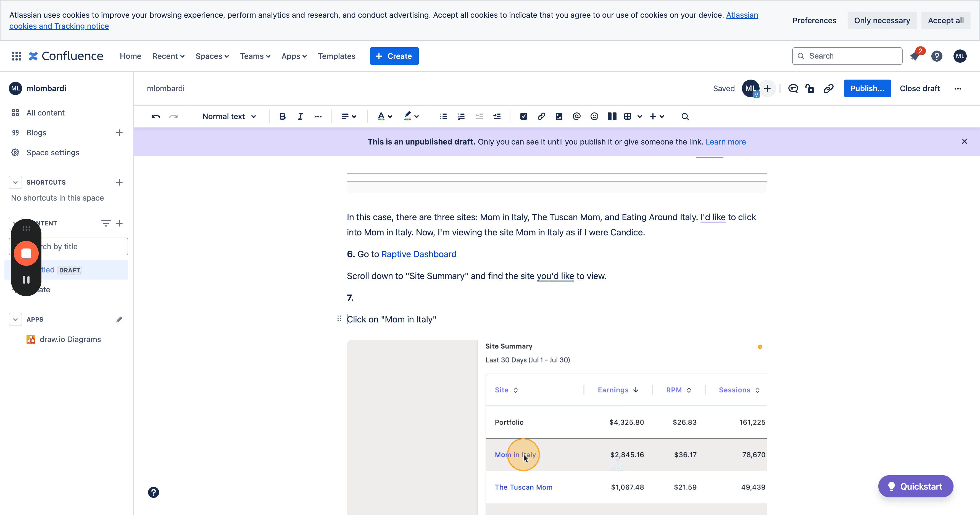Mention someone with the @ icon
The image size is (980, 515).
tap(576, 117)
